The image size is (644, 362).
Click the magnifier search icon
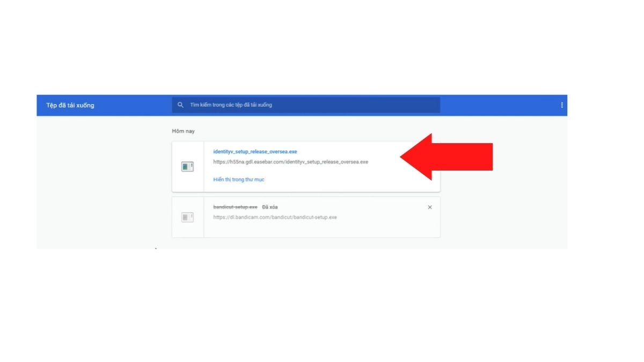coord(180,105)
